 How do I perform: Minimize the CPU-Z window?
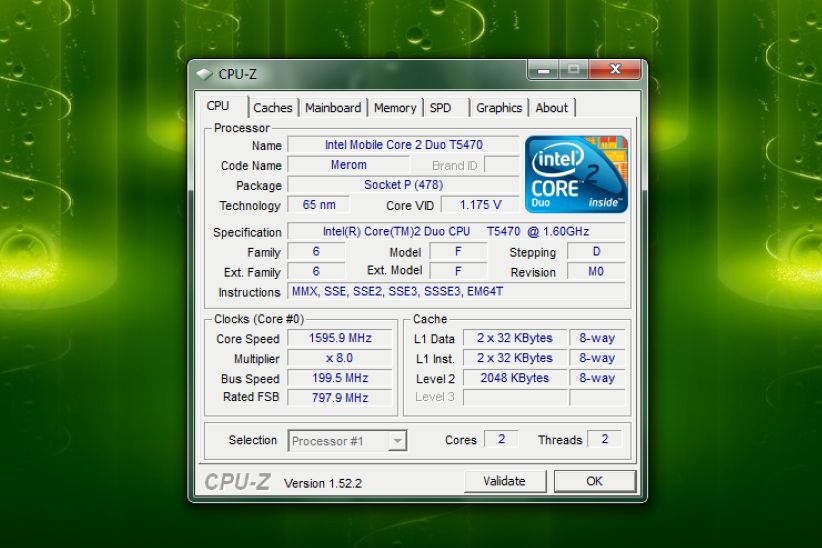click(544, 70)
